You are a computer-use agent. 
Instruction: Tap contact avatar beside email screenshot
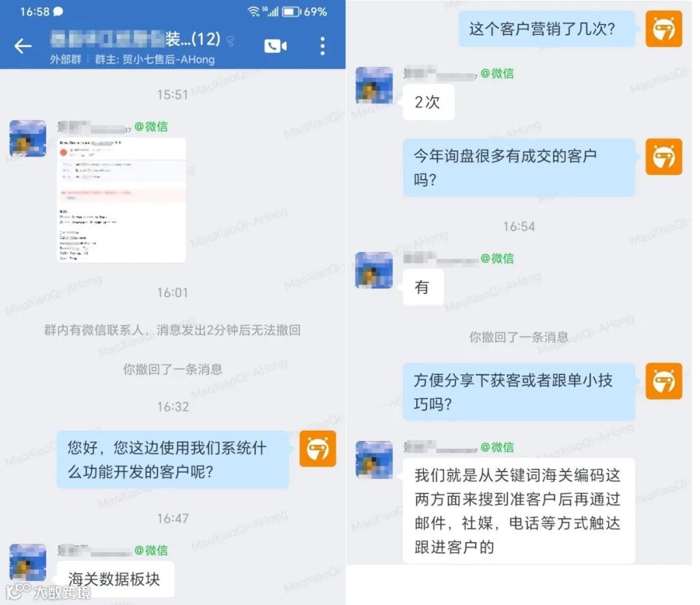28,139
